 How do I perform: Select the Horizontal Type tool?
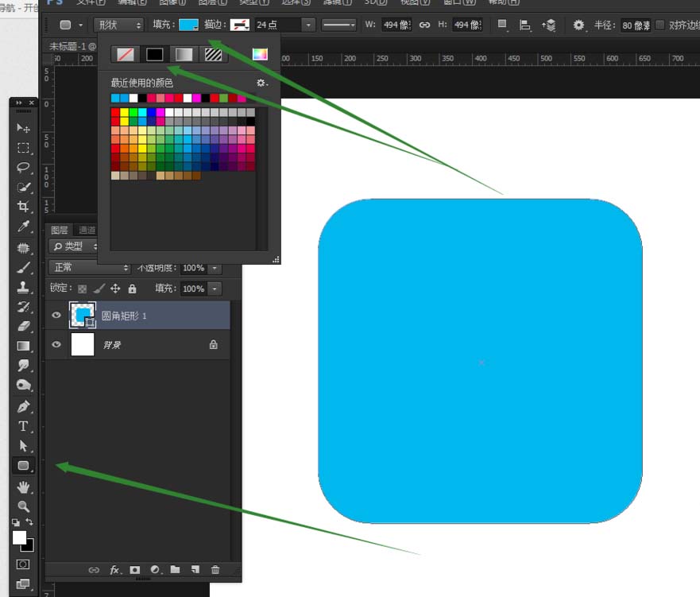point(23,426)
